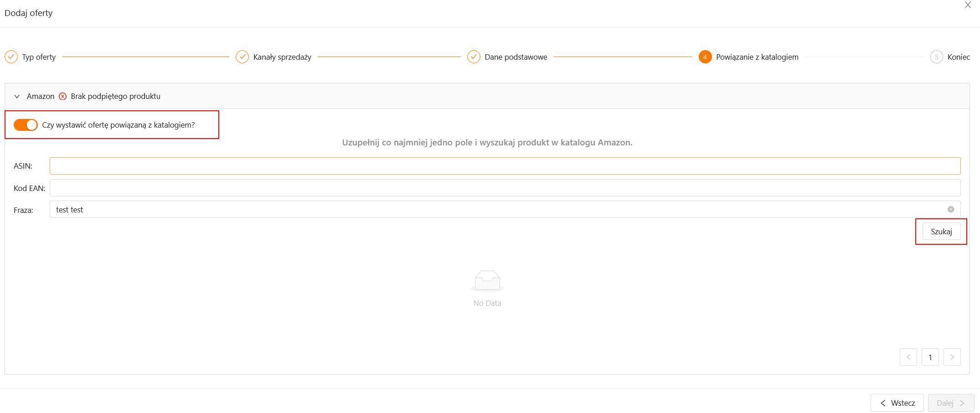Click the Typ oferty step checkmark icon
The image size is (980, 413).
point(11,57)
